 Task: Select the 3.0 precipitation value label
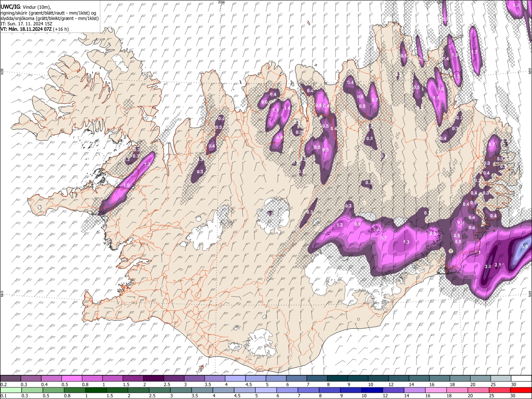[x=488, y=266]
